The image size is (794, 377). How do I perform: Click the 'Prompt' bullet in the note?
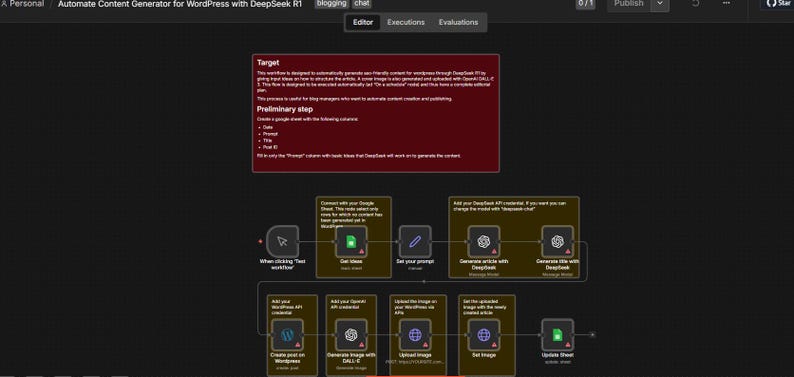270,134
